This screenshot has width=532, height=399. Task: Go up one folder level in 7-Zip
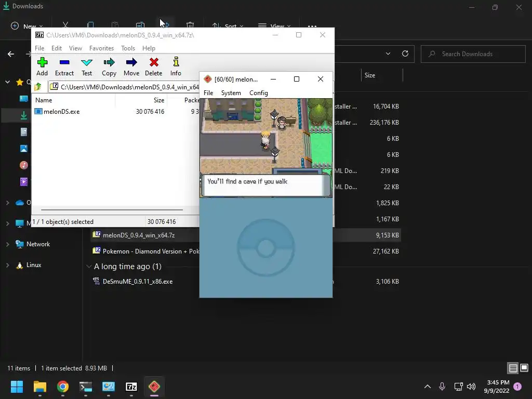[x=38, y=87]
